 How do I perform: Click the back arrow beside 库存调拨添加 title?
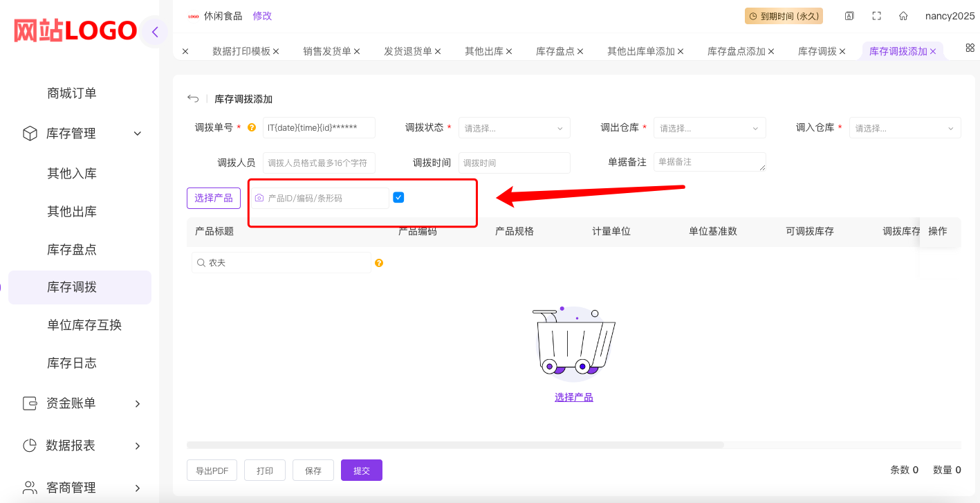click(193, 99)
